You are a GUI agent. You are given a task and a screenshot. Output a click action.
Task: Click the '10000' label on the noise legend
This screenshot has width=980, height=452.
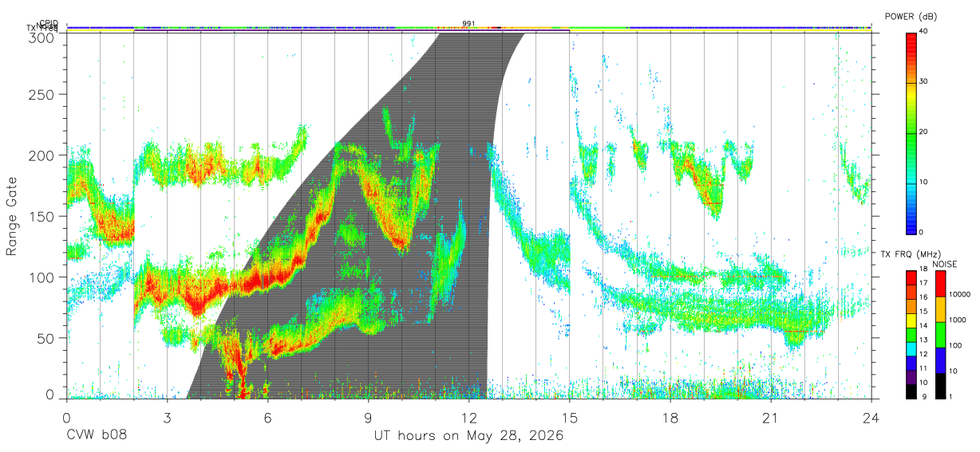(960, 295)
